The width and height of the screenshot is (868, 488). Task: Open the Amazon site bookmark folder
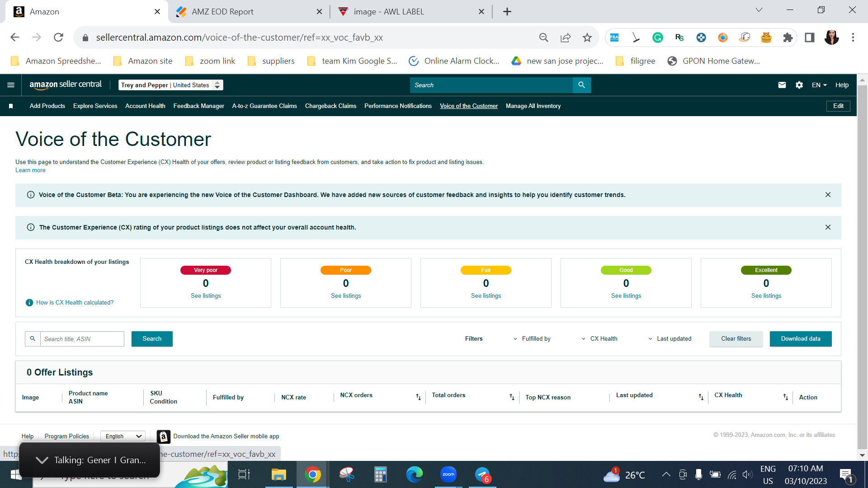tap(143, 61)
